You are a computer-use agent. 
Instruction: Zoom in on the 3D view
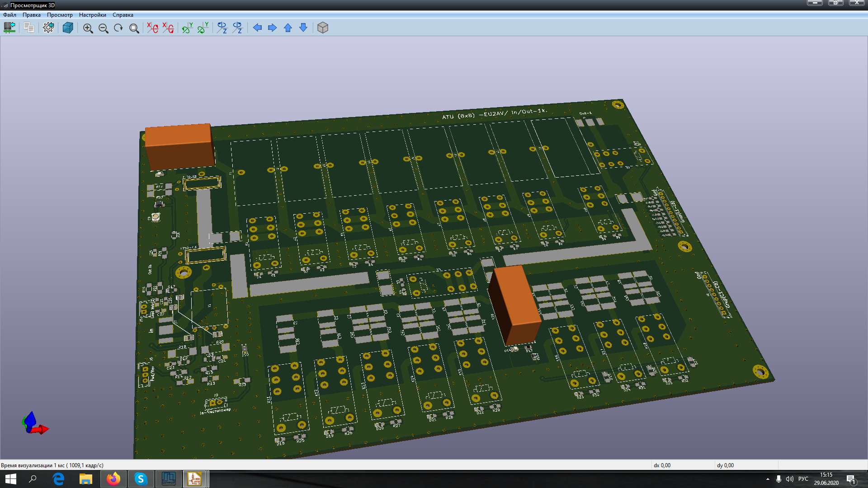coord(88,28)
